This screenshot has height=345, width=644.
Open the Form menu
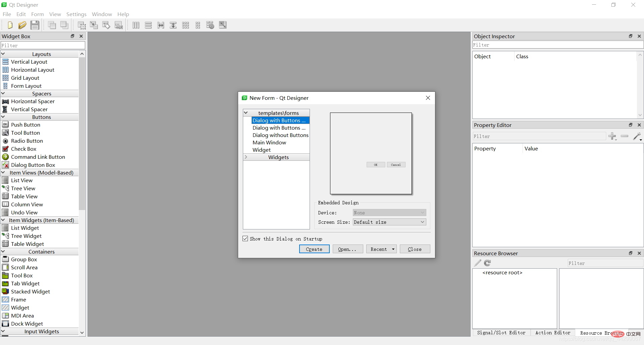pos(37,14)
